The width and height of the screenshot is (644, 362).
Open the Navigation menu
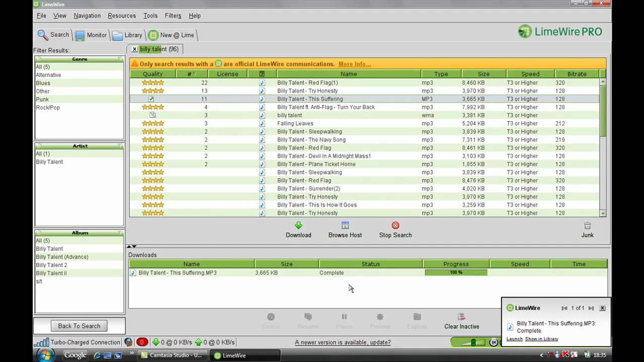[87, 16]
